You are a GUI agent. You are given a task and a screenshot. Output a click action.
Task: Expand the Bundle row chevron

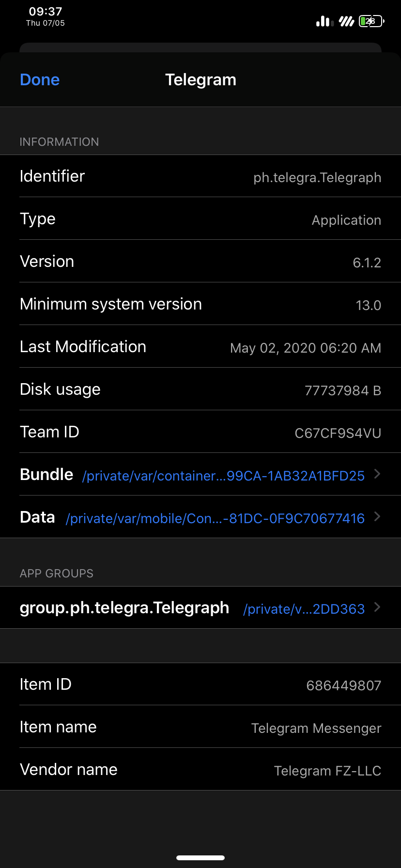[x=378, y=474]
